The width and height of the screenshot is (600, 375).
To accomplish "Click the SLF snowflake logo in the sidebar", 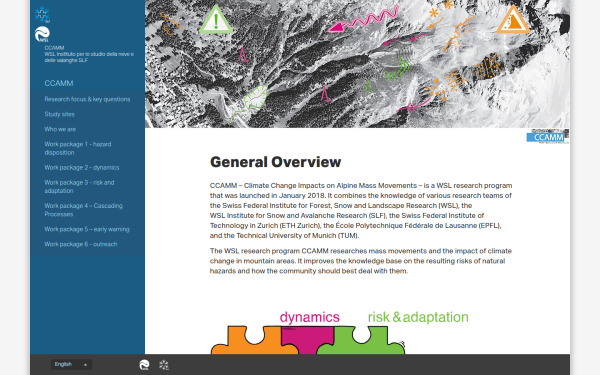I will tap(42, 15).
